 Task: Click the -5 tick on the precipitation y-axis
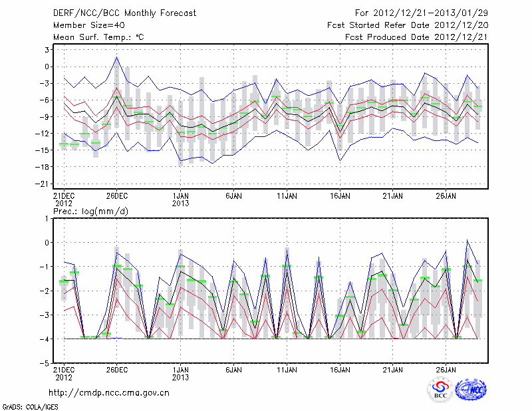pos(47,364)
